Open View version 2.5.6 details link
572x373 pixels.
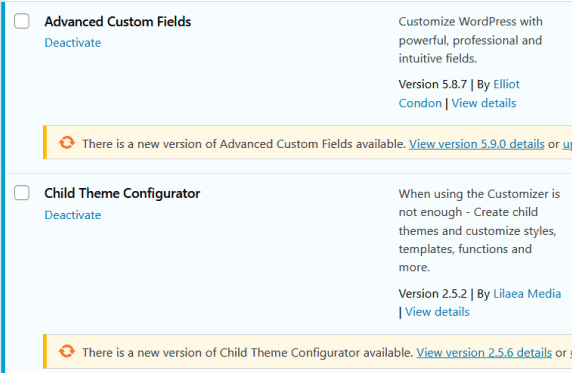click(x=484, y=353)
